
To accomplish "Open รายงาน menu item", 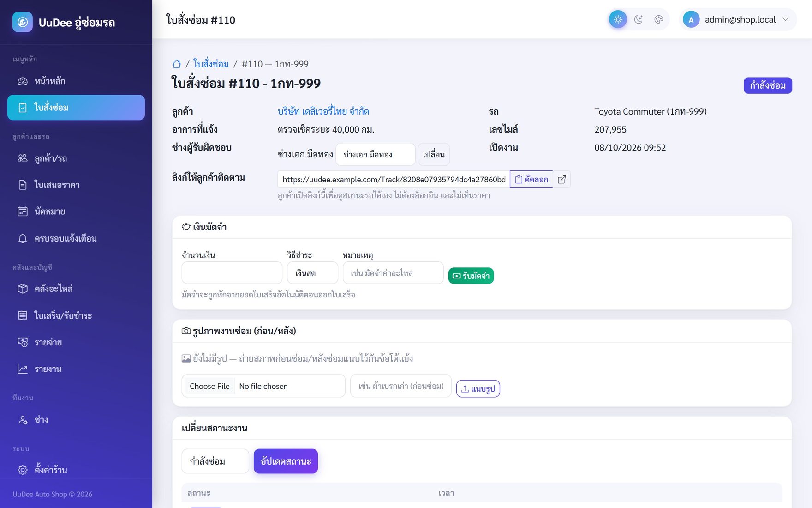I will click(76, 369).
